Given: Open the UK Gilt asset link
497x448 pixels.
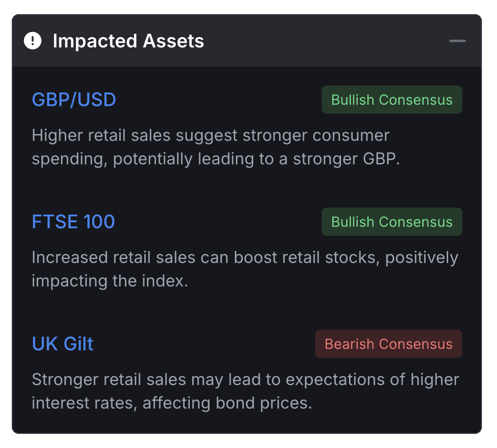Looking at the screenshot, I should tap(62, 344).
